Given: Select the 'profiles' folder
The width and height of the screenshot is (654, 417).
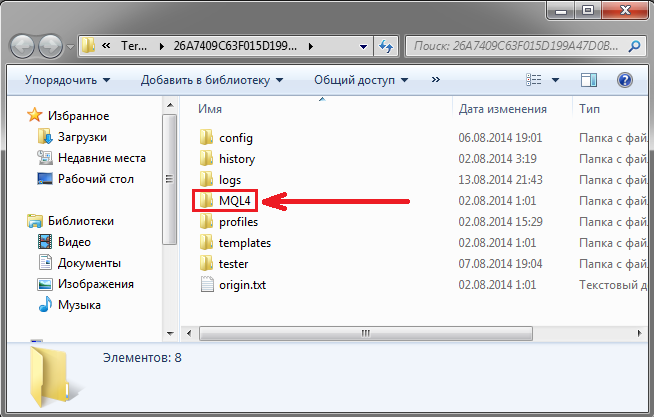Looking at the screenshot, I should (238, 222).
